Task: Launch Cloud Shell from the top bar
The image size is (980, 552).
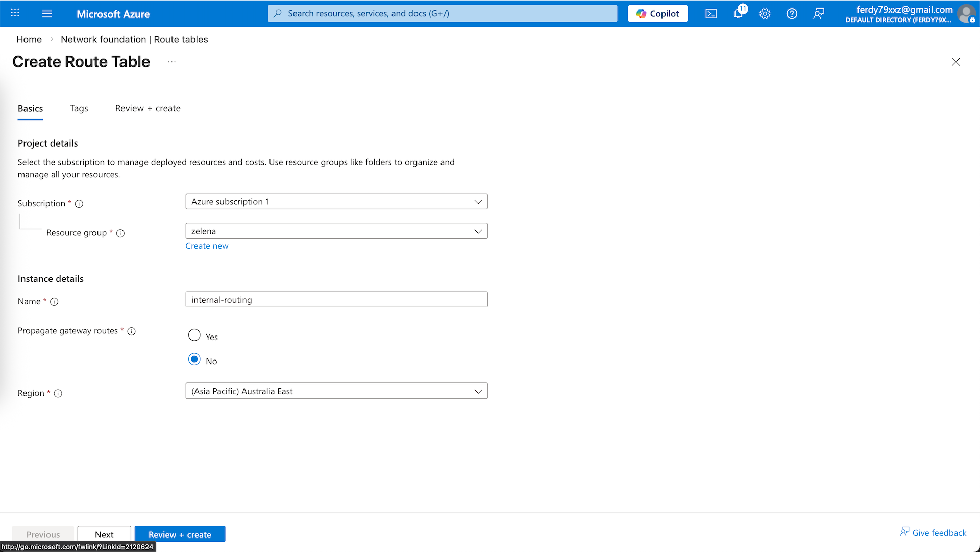Action: pos(711,14)
